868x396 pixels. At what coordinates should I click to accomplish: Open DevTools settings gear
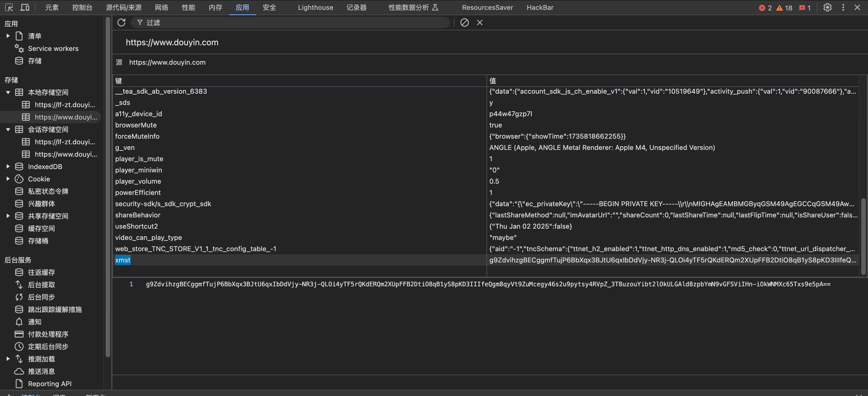827,7
